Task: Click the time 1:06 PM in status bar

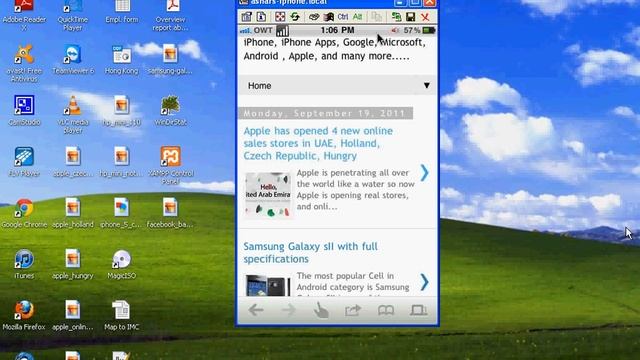Action: (x=337, y=30)
